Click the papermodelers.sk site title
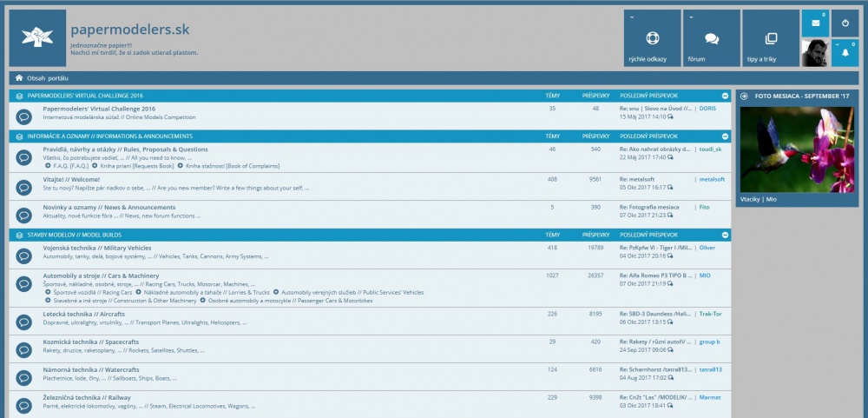This screenshot has width=868, height=418. [x=130, y=30]
